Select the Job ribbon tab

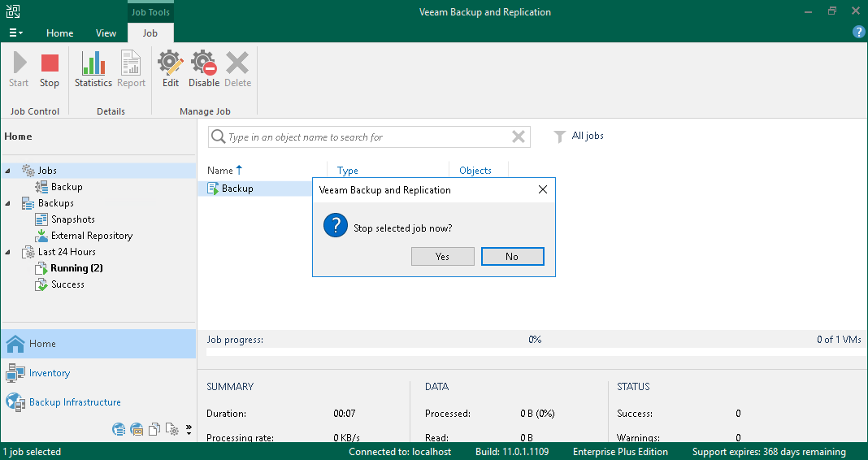click(x=150, y=33)
